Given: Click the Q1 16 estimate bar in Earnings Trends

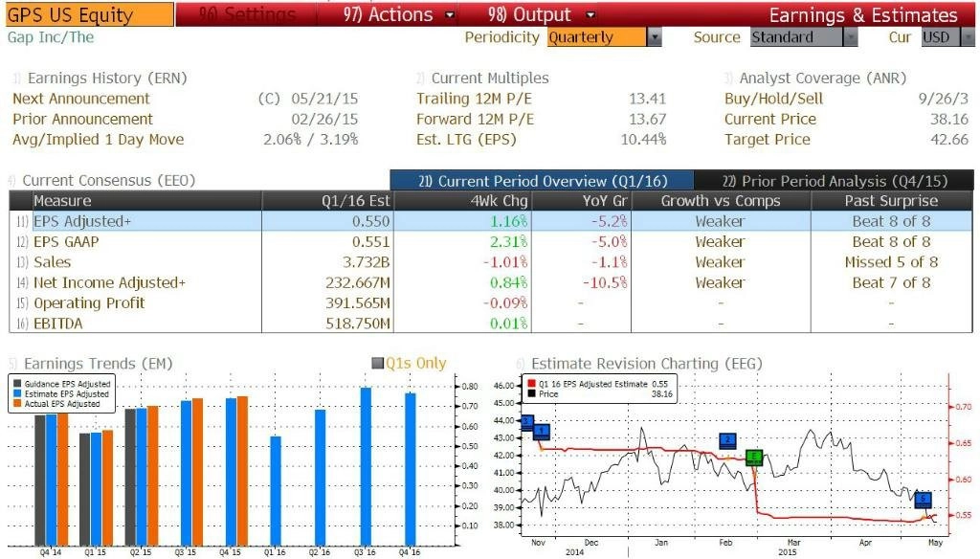Looking at the screenshot, I should click(x=276, y=491).
